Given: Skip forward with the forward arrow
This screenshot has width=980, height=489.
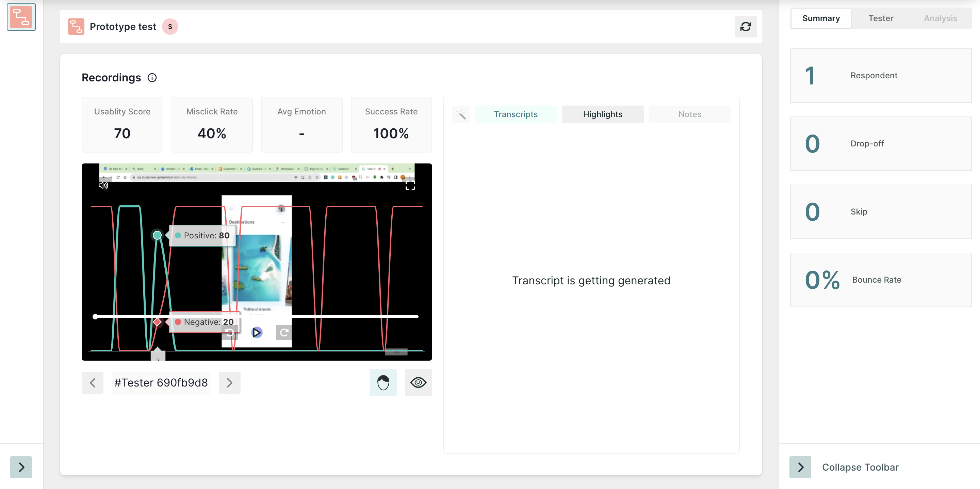Looking at the screenshot, I should click(x=284, y=332).
